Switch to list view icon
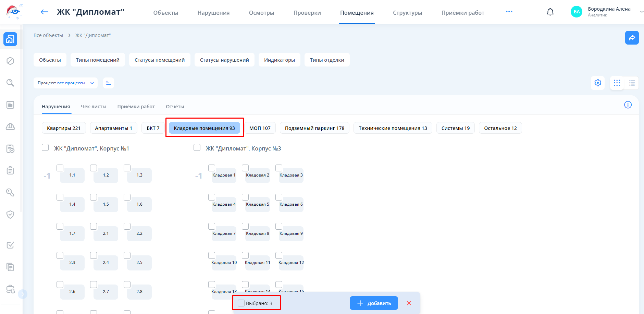 click(x=632, y=83)
